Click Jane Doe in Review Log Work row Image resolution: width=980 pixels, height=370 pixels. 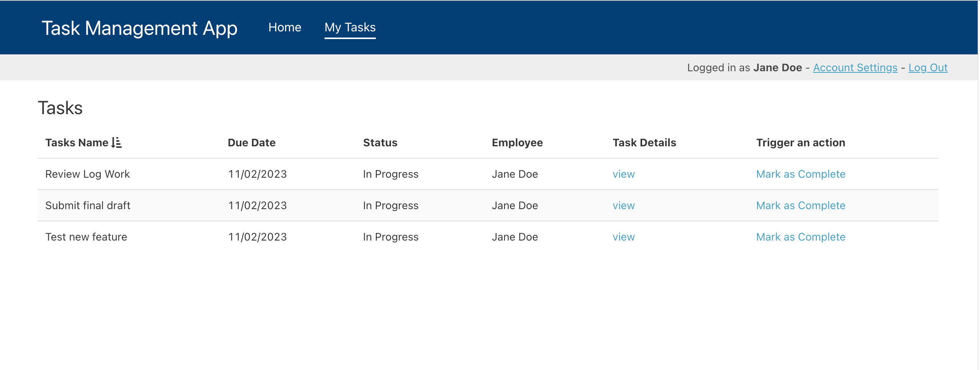pos(515,174)
